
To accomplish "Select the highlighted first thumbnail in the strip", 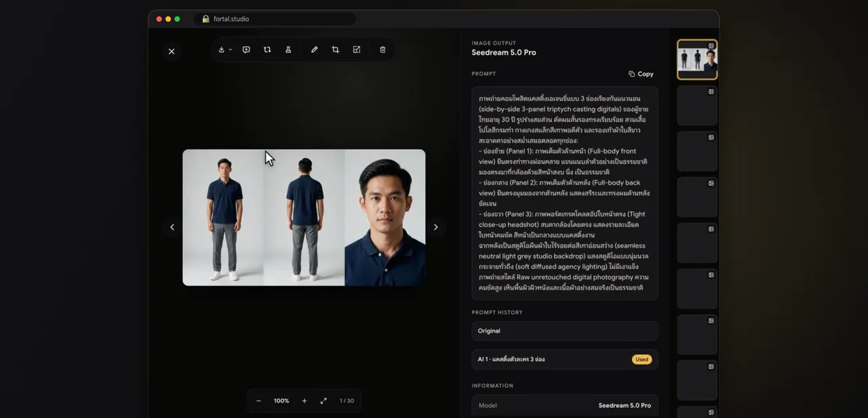I will point(697,60).
